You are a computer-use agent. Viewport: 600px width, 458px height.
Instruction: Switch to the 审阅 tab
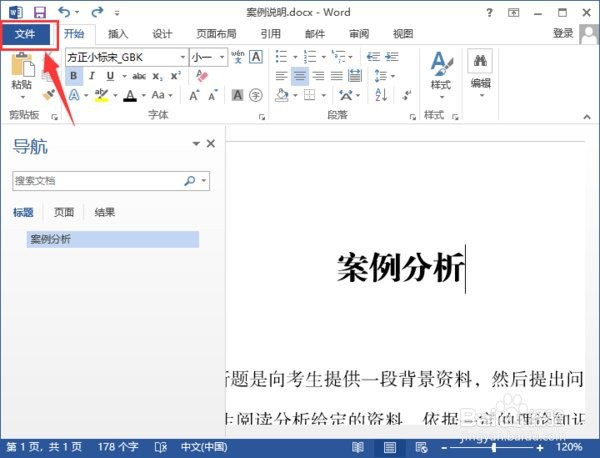[359, 34]
